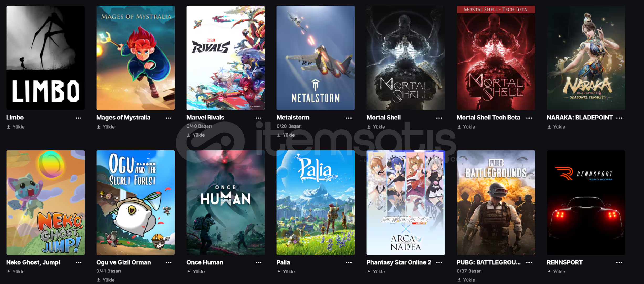The width and height of the screenshot is (644, 284).
Task: Open Phantasy Star Online 2 options dots
Action: pyautogui.click(x=439, y=262)
